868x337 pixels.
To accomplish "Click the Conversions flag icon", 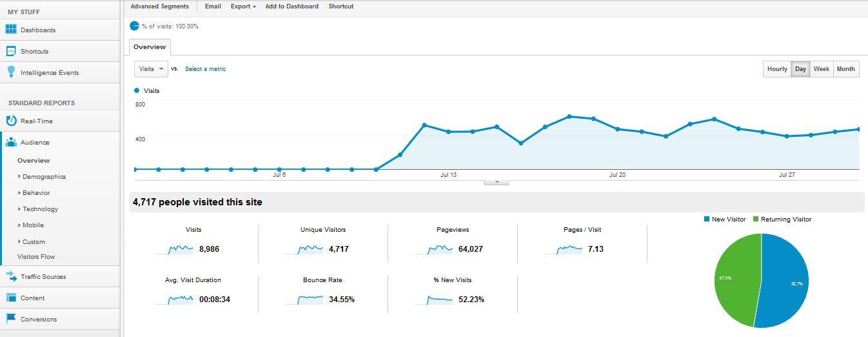I will point(10,319).
